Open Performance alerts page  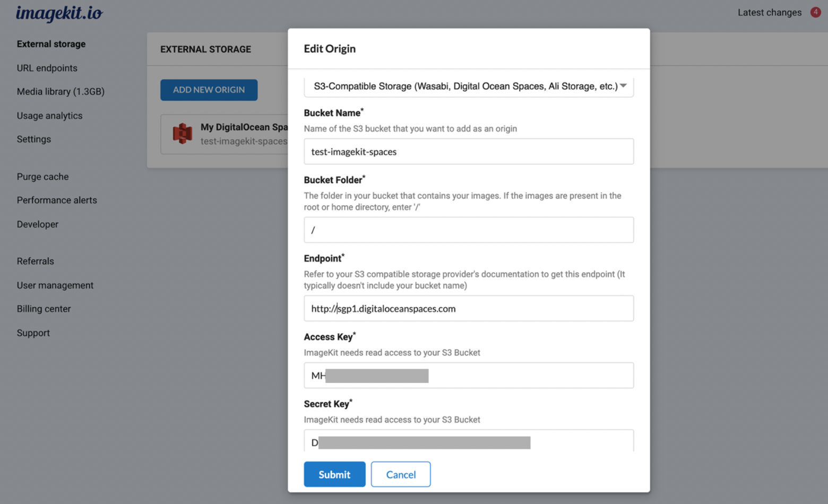[x=57, y=200]
